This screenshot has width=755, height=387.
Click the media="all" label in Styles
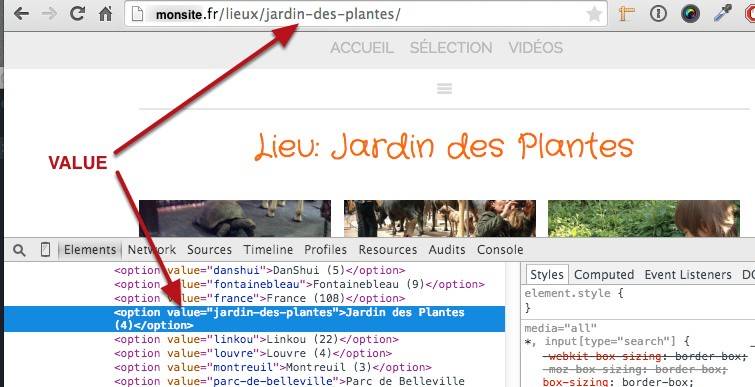pos(560,328)
